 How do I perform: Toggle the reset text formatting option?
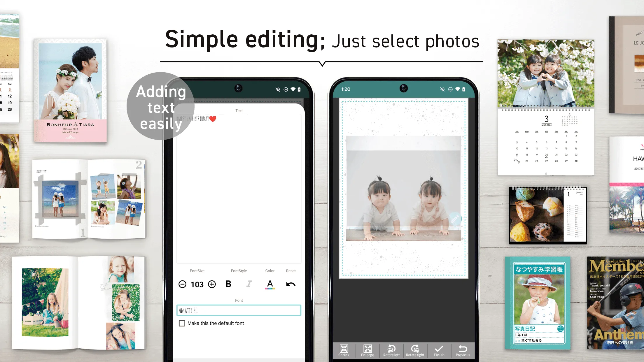click(x=290, y=284)
